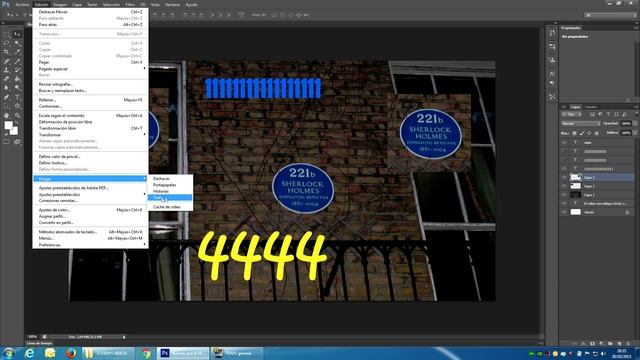Select the Quick Selection tool

pyautogui.click(x=17, y=43)
